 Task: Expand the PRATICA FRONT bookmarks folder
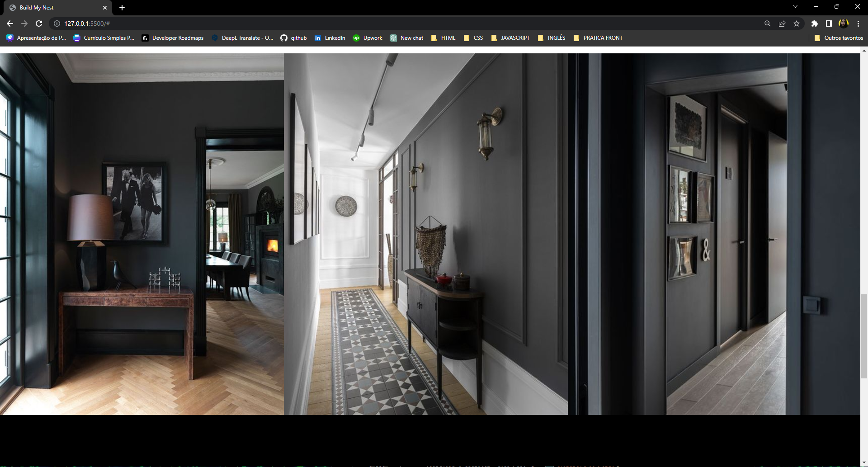click(598, 38)
